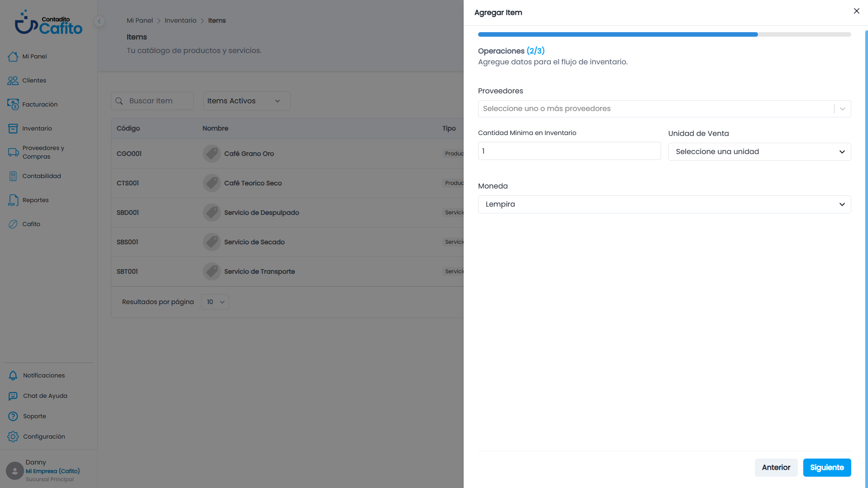The image size is (868, 488).
Task: Click the Anterior button
Action: click(x=776, y=468)
